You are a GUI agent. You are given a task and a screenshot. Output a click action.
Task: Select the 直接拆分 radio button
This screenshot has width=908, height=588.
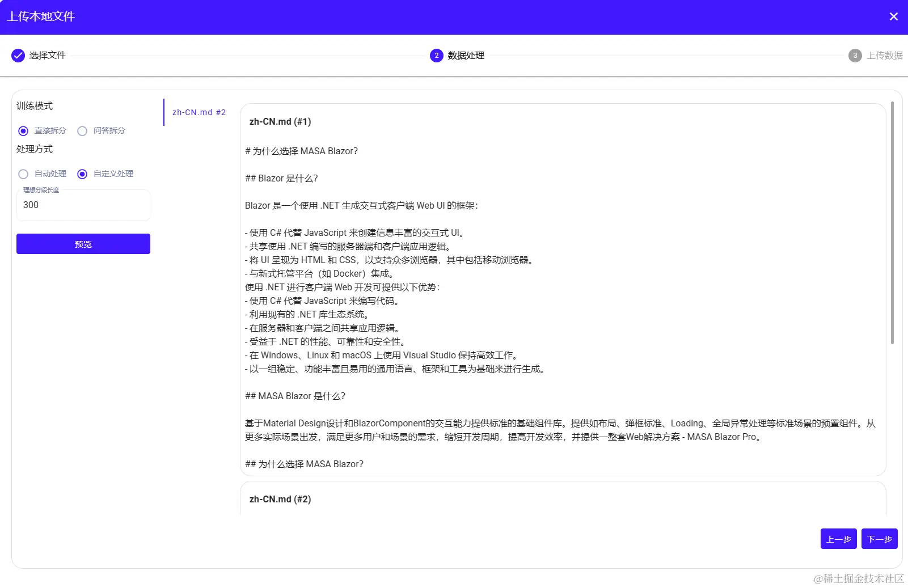click(x=23, y=131)
